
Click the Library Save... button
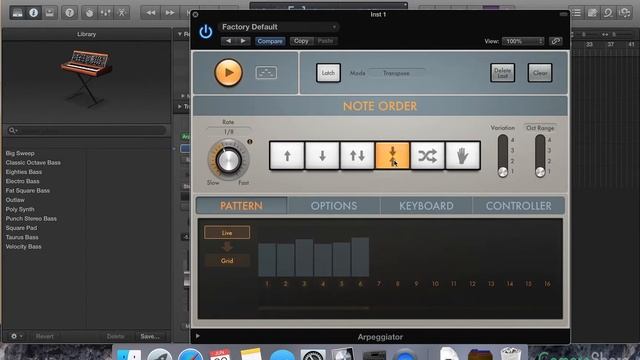click(150, 336)
